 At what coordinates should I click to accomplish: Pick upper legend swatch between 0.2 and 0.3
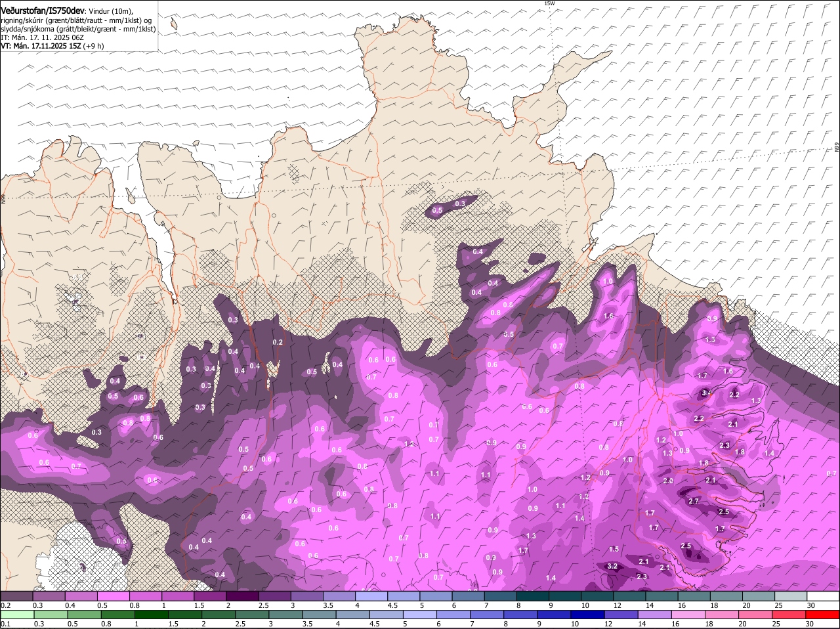pyautogui.click(x=16, y=596)
